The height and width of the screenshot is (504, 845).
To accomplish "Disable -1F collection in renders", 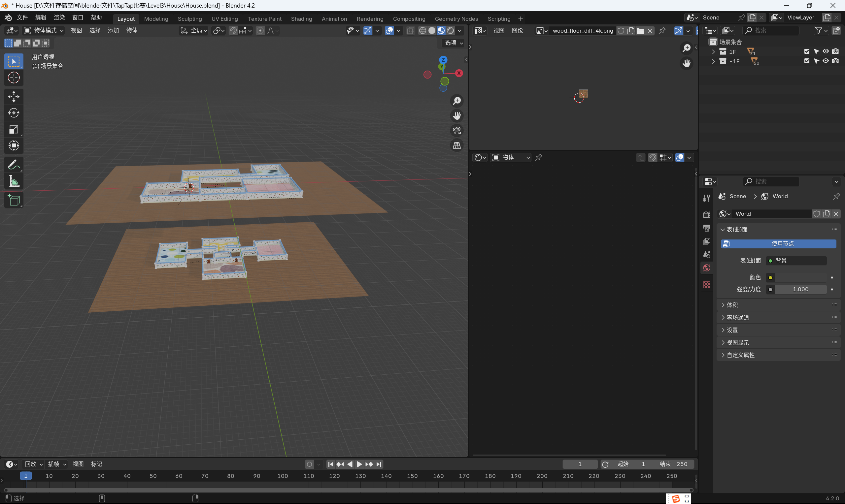I will coord(835,61).
